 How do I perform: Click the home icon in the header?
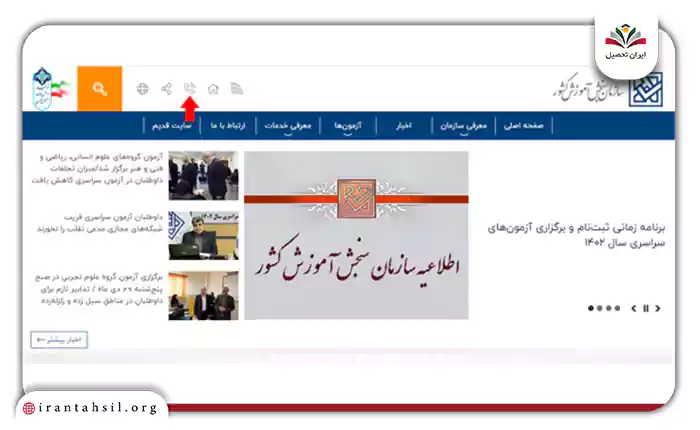pos(213,89)
